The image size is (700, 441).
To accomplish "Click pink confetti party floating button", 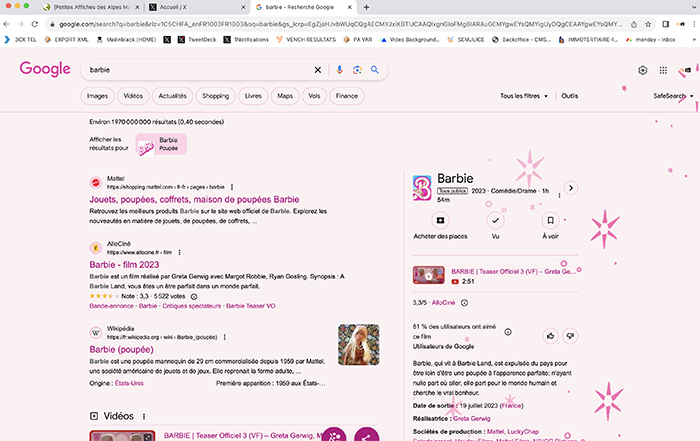I will pos(334,436).
